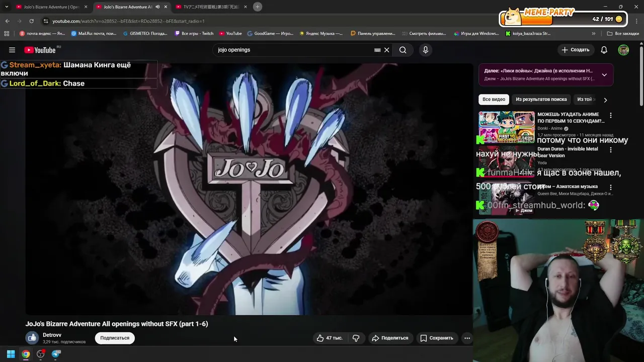
Task: Click the Сохранить save button
Action: click(437, 338)
